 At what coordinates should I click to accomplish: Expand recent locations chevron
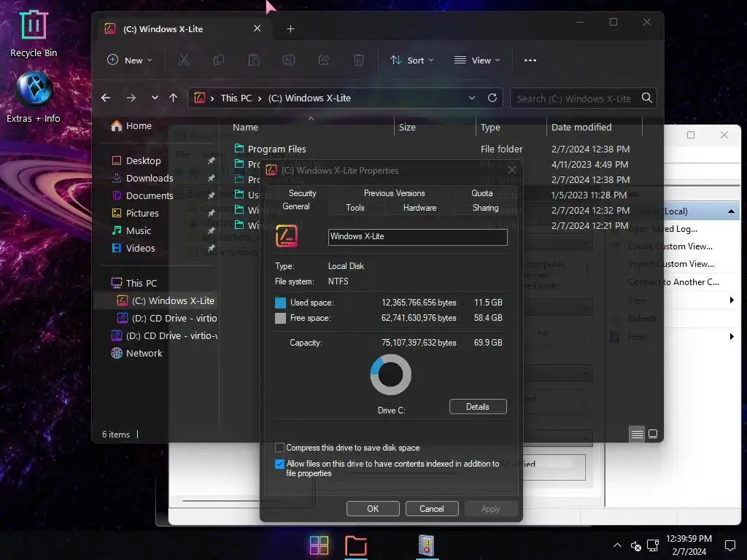[x=155, y=98]
